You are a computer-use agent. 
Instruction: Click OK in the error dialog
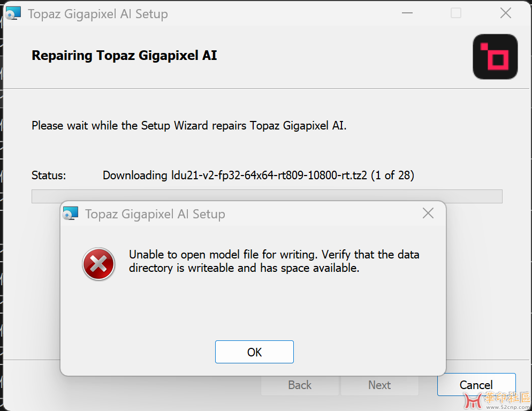point(254,352)
